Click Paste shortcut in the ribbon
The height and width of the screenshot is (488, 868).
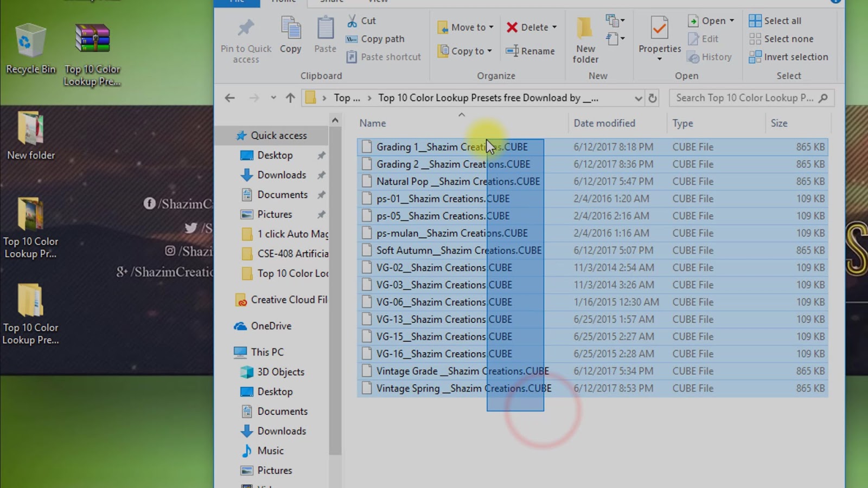point(384,57)
